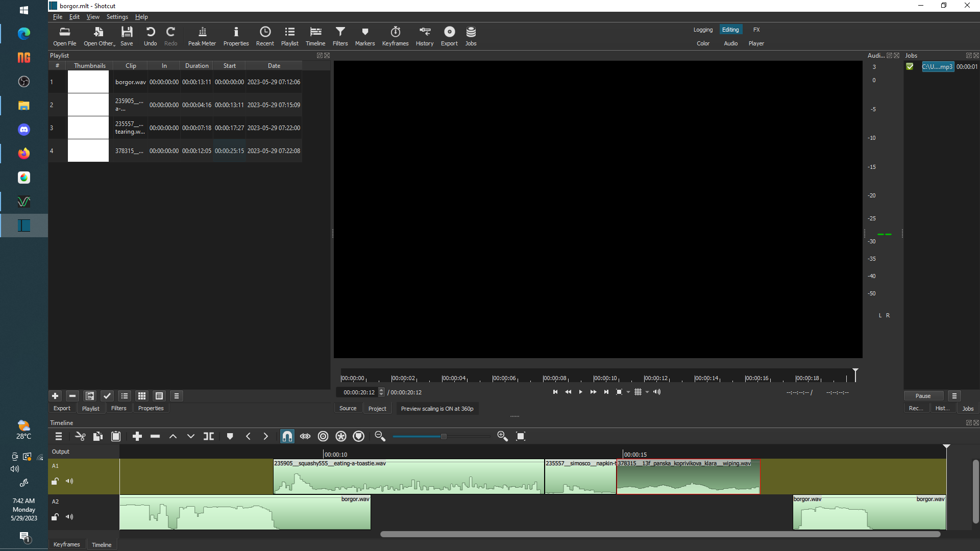
Task: Switch to Logging layout
Action: click(x=703, y=30)
